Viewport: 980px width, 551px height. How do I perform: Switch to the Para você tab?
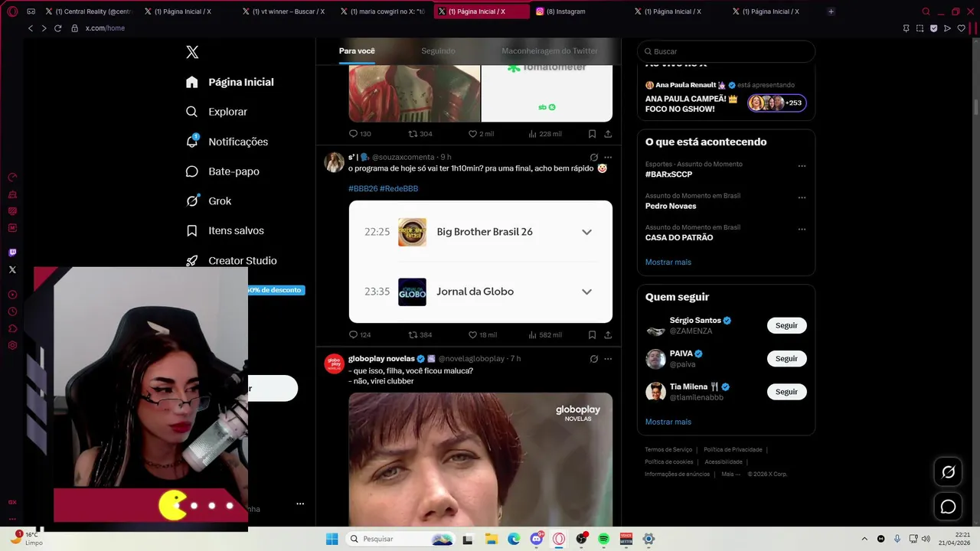(357, 51)
